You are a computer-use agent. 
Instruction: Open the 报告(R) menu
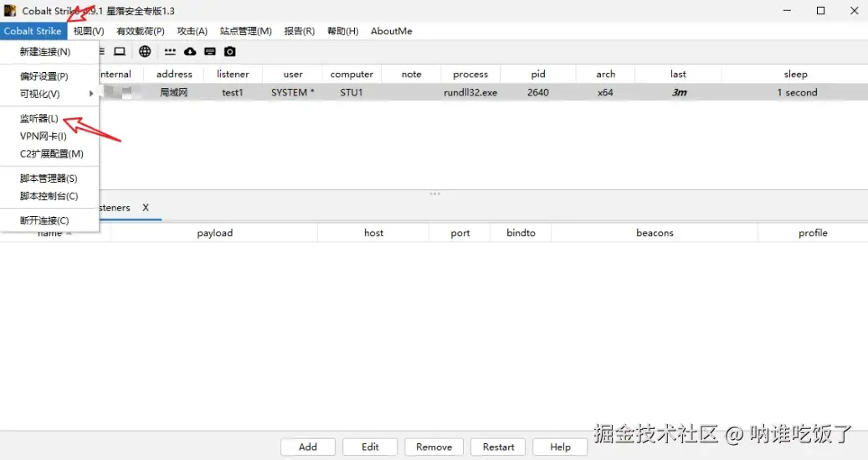pyautogui.click(x=300, y=31)
